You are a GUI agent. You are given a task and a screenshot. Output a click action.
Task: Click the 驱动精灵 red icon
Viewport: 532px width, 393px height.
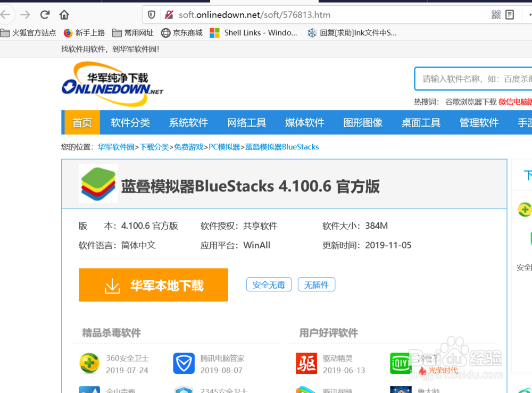click(x=306, y=363)
